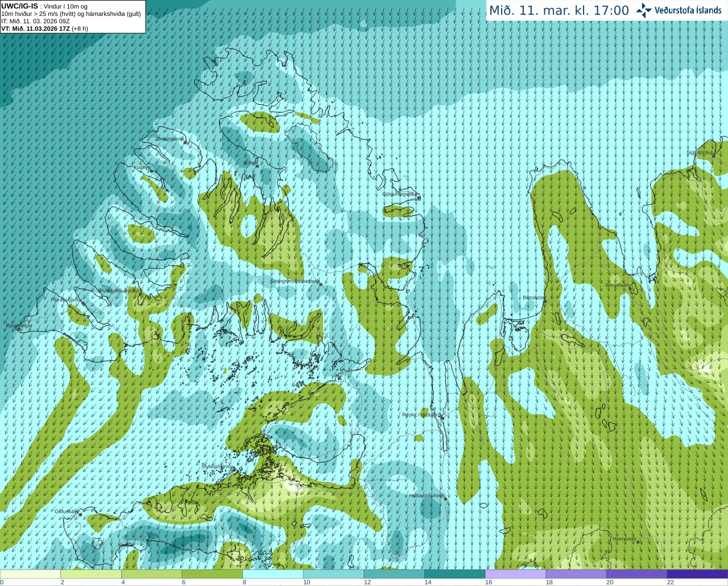
Task: Select the darkest legend swatch above 22 m/s
Action: [697, 574]
